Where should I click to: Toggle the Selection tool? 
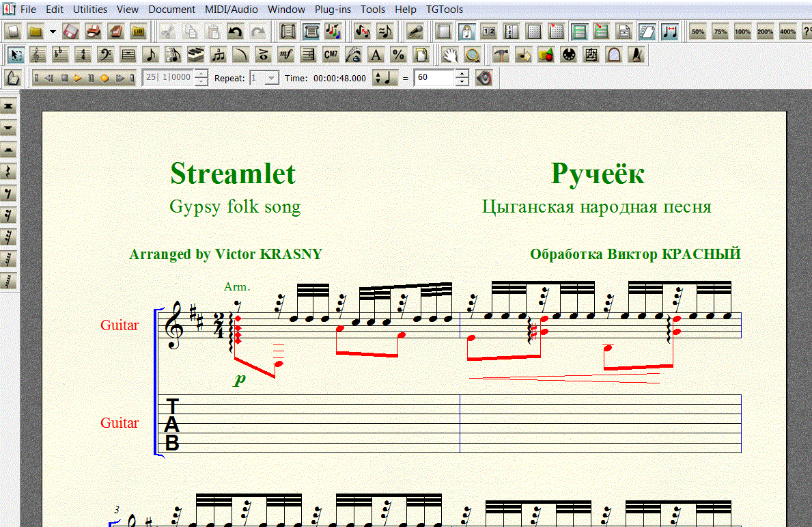[16, 55]
